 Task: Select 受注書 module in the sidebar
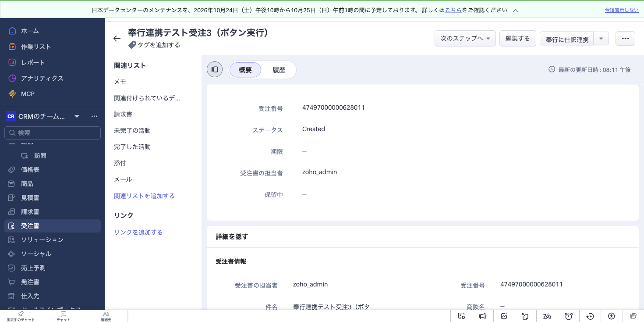coord(53,226)
